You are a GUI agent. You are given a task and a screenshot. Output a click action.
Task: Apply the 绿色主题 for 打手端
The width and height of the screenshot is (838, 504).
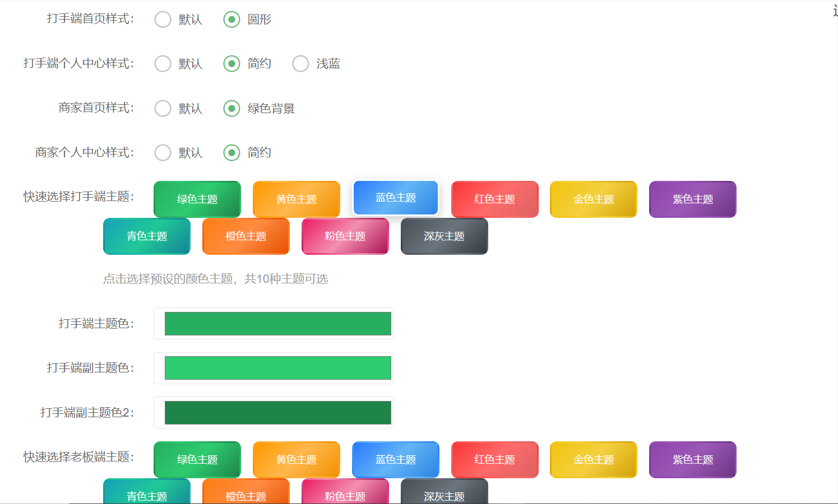click(x=197, y=199)
